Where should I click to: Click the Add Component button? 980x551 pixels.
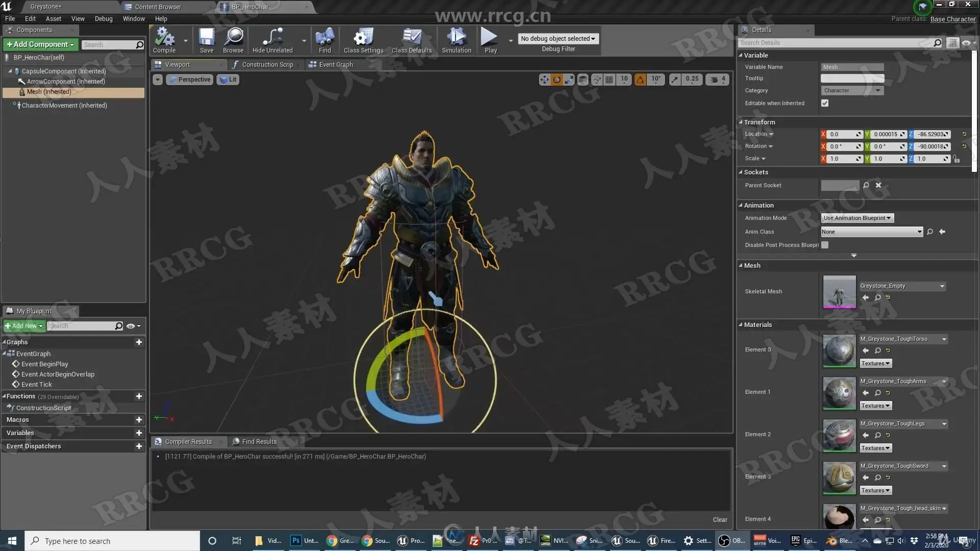pyautogui.click(x=40, y=45)
